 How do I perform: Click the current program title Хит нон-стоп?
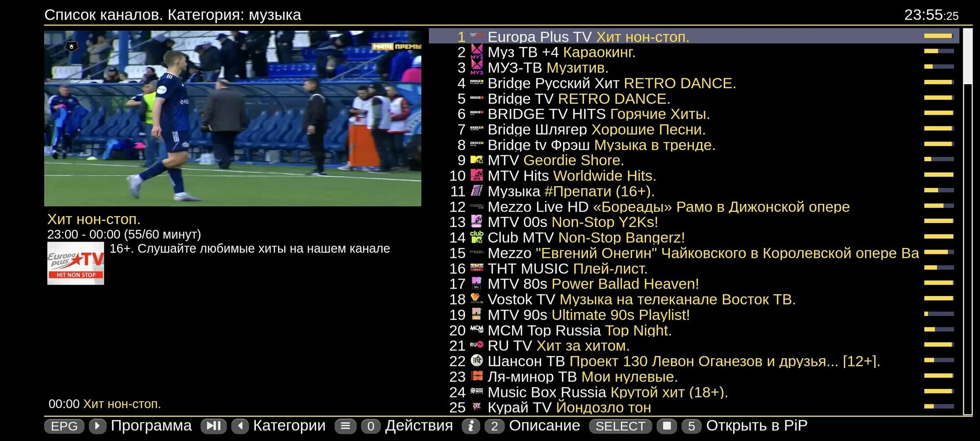tap(94, 219)
